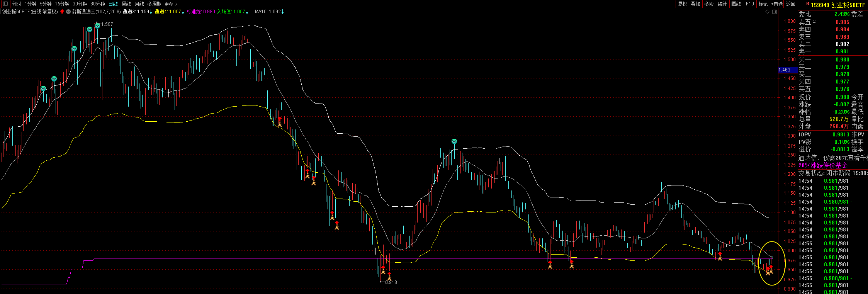The image size is (868, 294).
Task: Toggle the 叠加 overlay option
Action: 696,4
